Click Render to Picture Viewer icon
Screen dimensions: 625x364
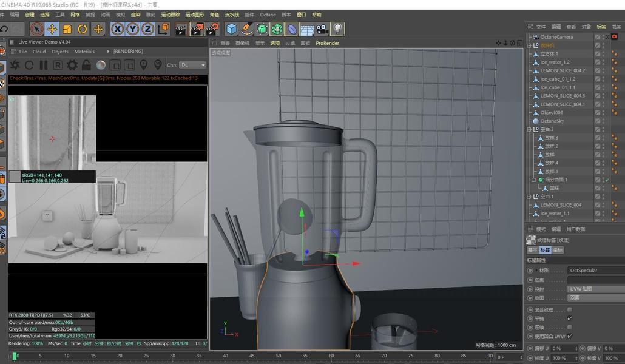[197, 29]
